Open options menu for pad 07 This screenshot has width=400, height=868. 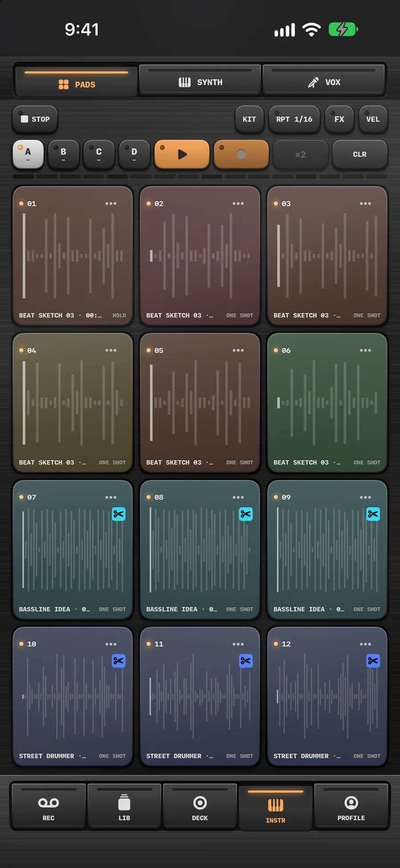click(x=111, y=497)
